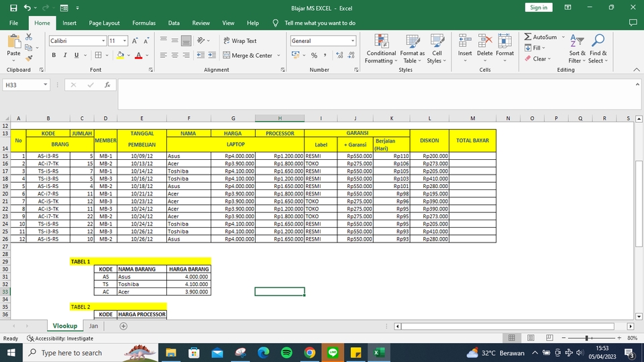Click the Borders icon
The height and width of the screenshot is (362, 644).
pyautogui.click(x=98, y=55)
